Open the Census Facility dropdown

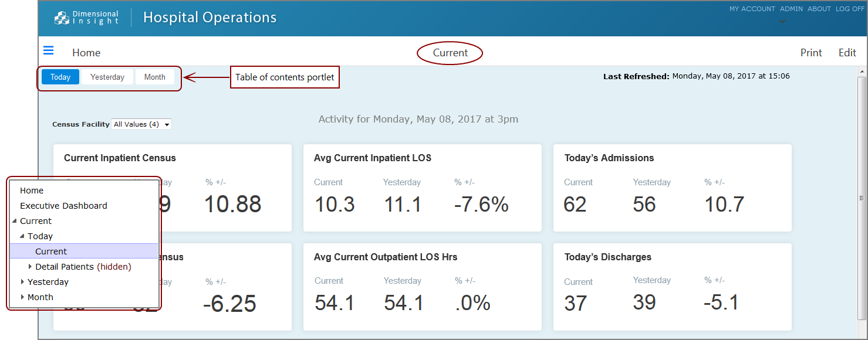[x=142, y=124]
